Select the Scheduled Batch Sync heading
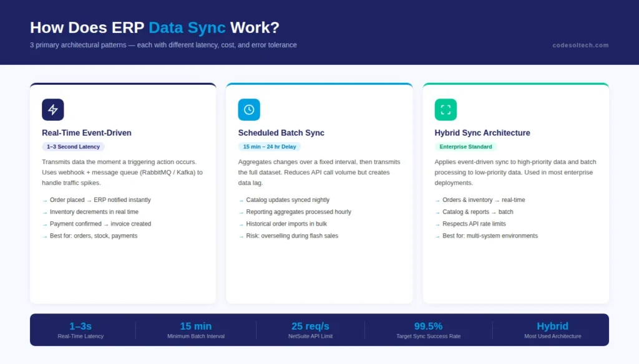Image resolution: width=639 pixels, height=364 pixels. pos(281,133)
